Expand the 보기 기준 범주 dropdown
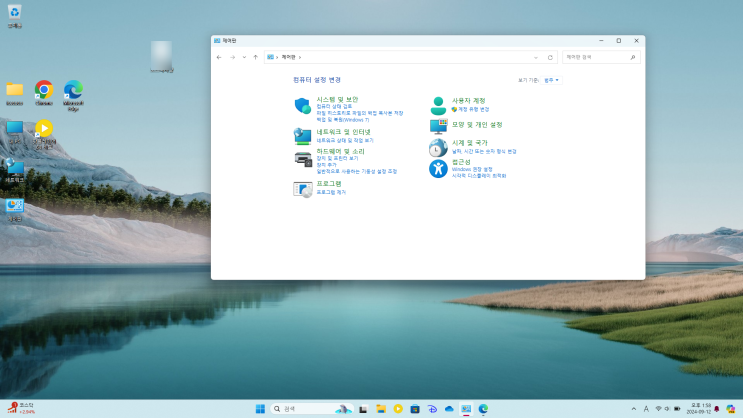This screenshot has height=418, width=743. click(551, 79)
